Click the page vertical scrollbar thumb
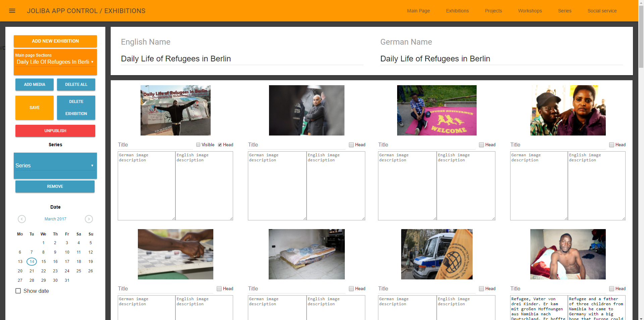Screen dimensions: 644x320 click(x=641, y=37)
